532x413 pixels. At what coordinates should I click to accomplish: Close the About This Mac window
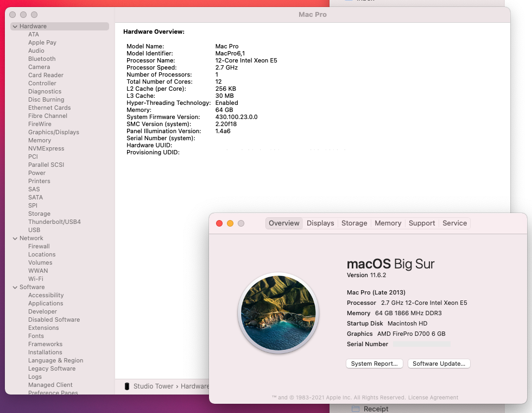tap(219, 223)
